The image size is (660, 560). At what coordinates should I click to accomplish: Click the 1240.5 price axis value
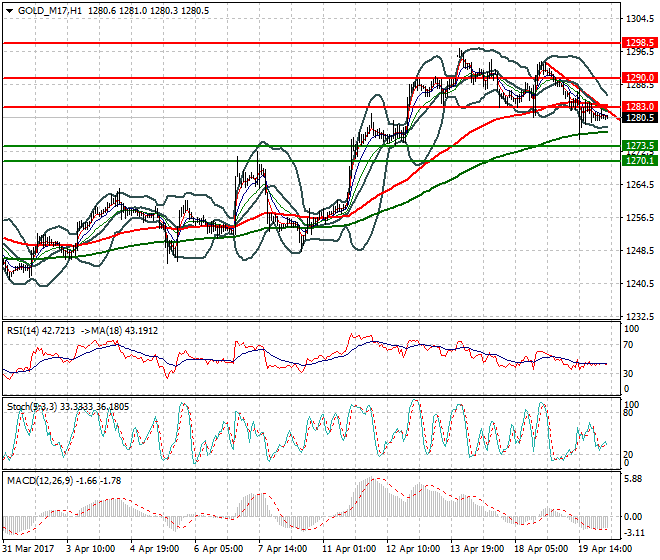640,284
